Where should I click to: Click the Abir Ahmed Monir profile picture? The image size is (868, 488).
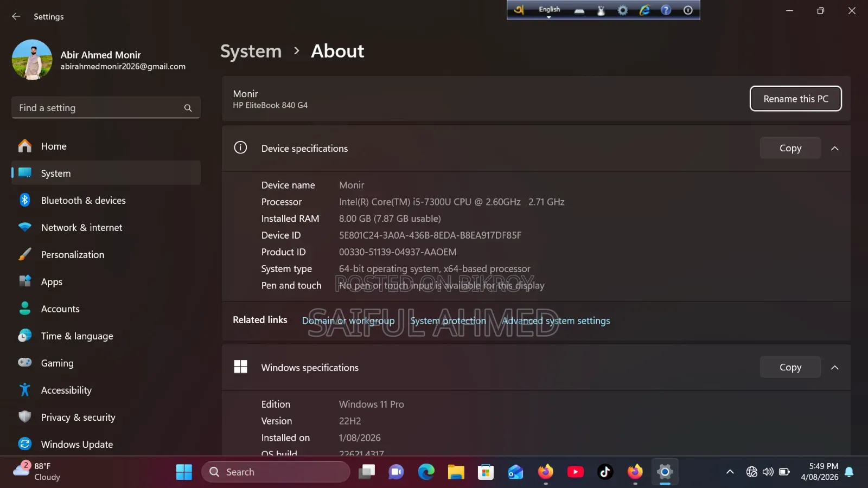pyautogui.click(x=32, y=60)
